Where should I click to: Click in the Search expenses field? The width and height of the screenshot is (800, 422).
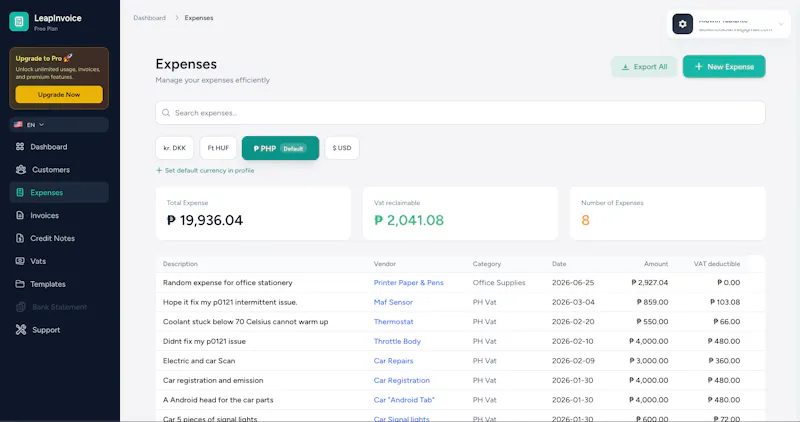click(x=460, y=113)
